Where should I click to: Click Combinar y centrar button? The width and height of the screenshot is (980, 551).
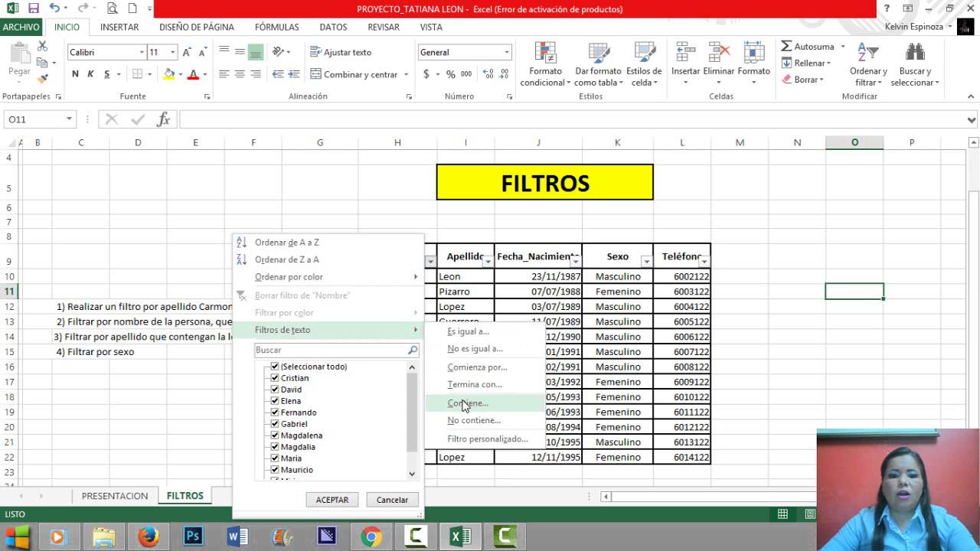point(355,74)
